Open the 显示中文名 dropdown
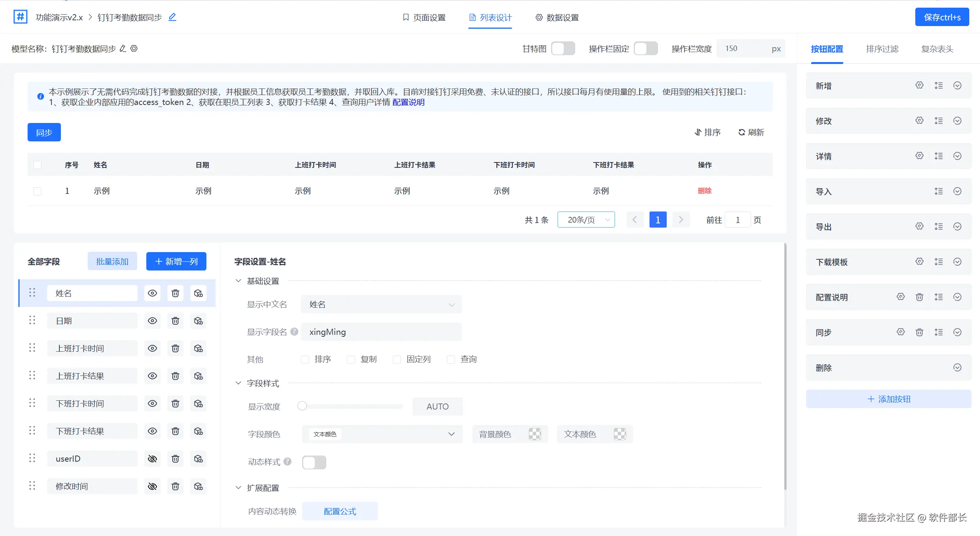The height and width of the screenshot is (536, 980). (x=381, y=304)
